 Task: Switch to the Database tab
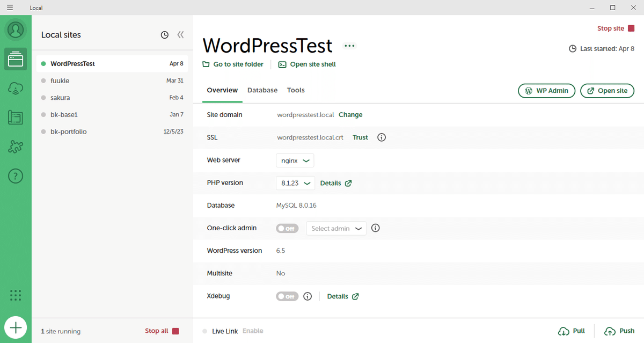point(262,90)
